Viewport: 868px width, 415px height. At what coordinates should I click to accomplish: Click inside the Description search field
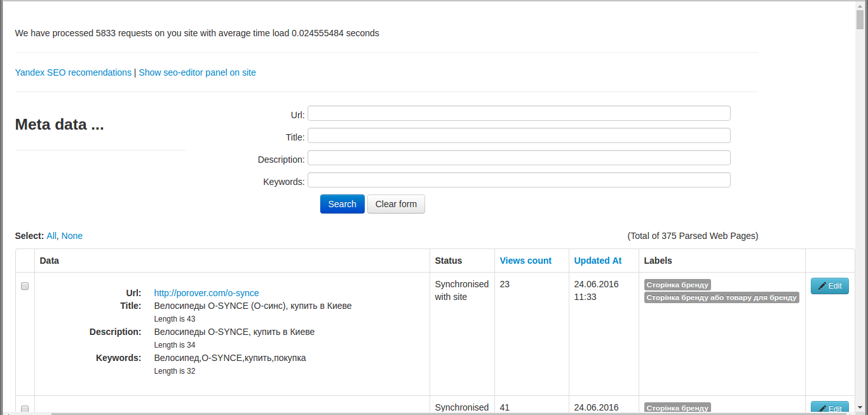519,158
